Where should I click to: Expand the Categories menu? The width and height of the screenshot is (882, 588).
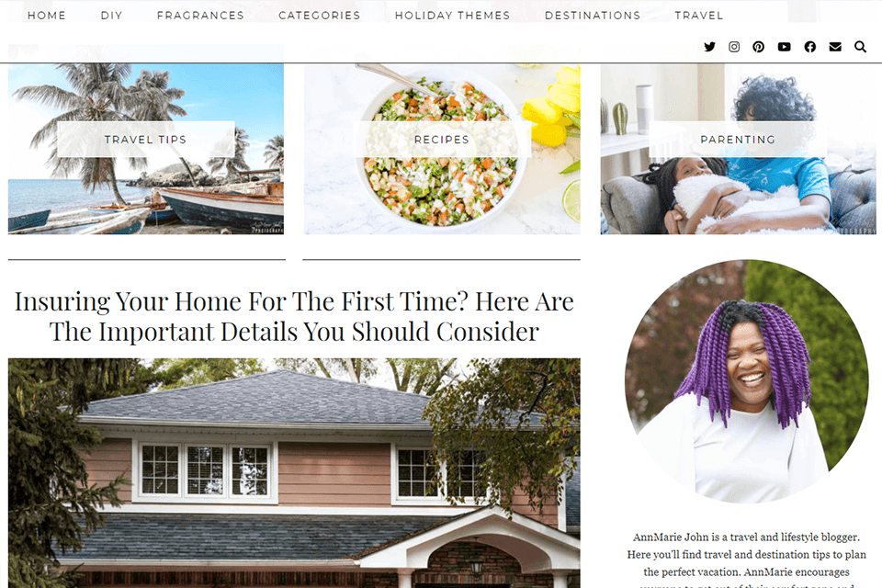click(319, 16)
